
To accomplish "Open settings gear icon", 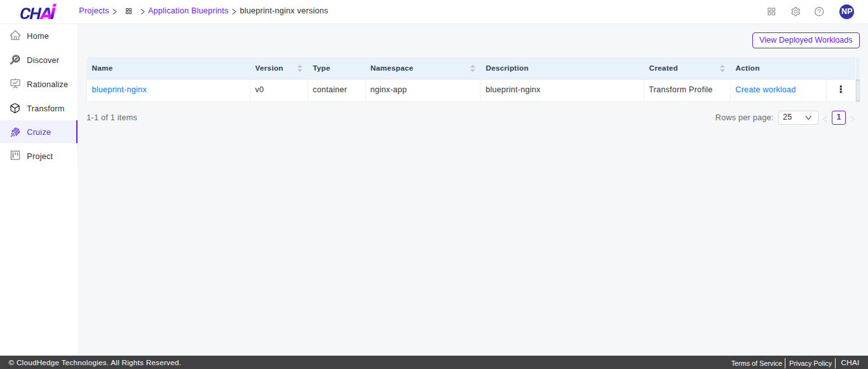I will pyautogui.click(x=796, y=11).
